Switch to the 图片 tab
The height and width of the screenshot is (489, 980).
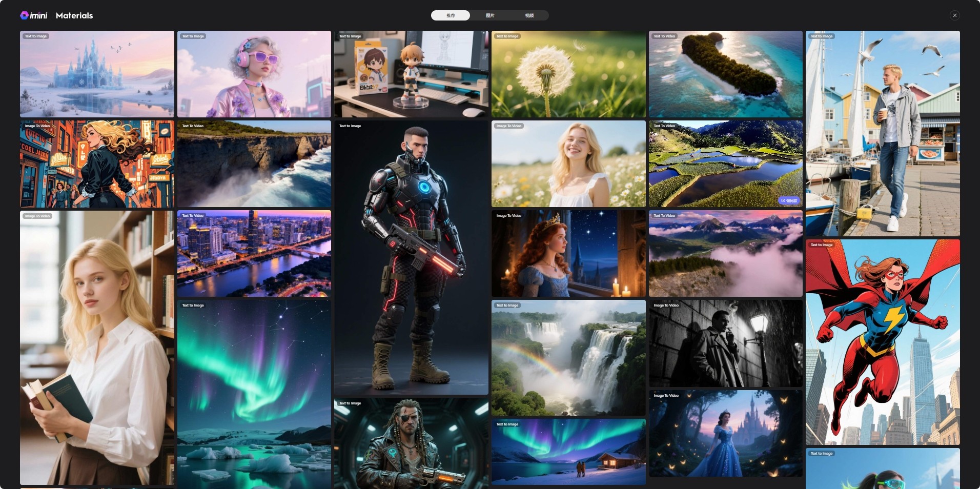click(x=490, y=15)
